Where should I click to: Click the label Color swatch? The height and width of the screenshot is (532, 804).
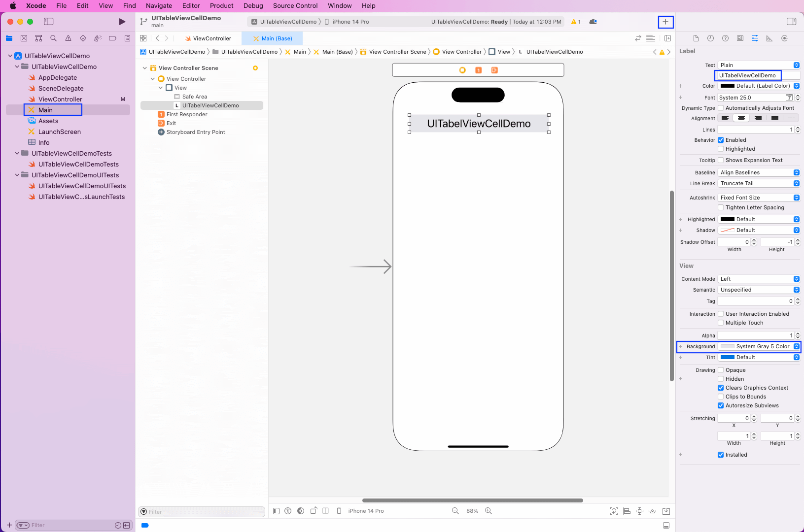(x=728, y=86)
